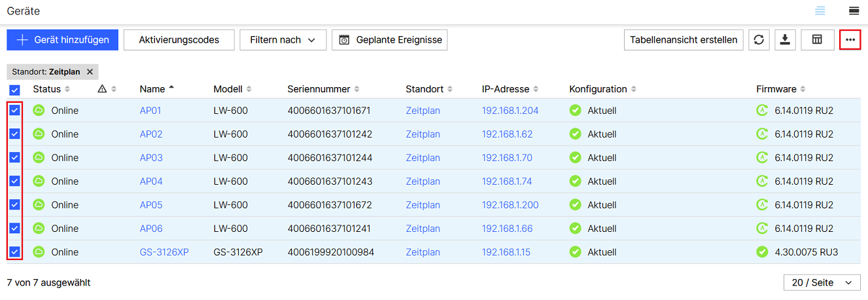Open Geplante Ereignisse
The image size is (868, 300).
[x=390, y=40]
